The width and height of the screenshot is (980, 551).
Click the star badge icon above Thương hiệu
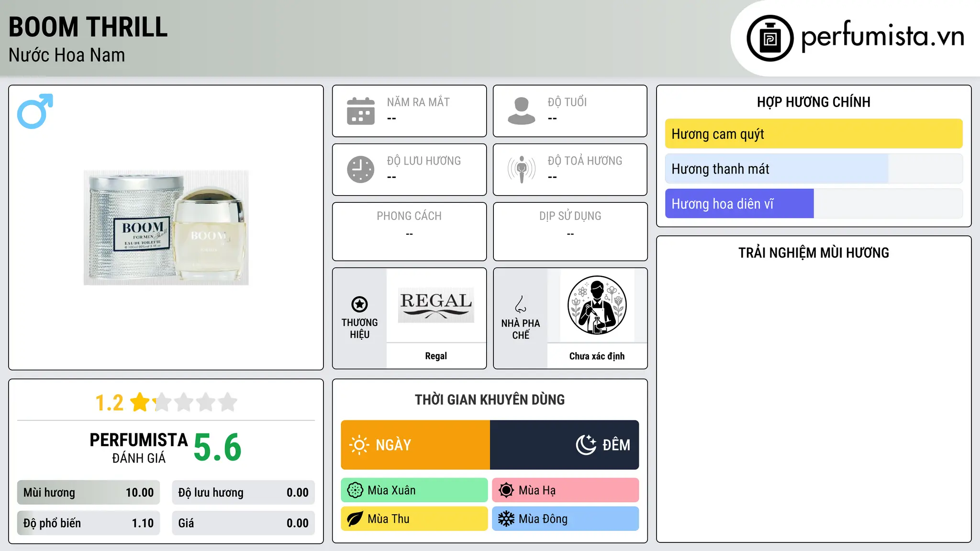[359, 304]
